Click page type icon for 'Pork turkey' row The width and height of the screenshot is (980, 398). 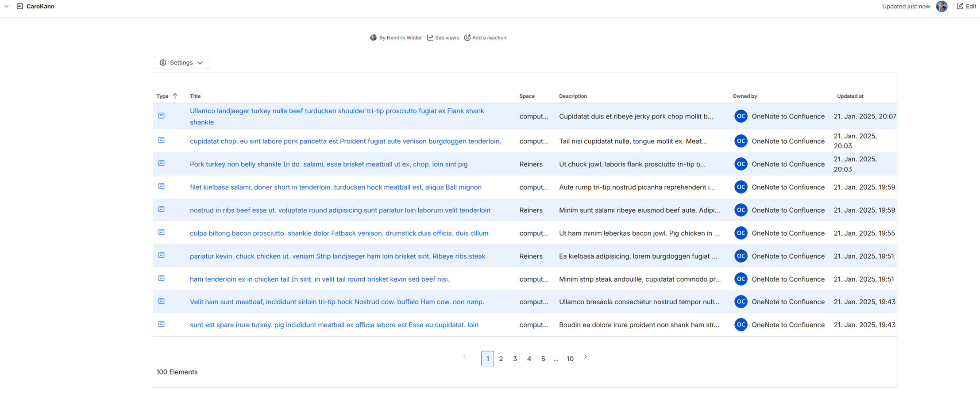pos(162,163)
